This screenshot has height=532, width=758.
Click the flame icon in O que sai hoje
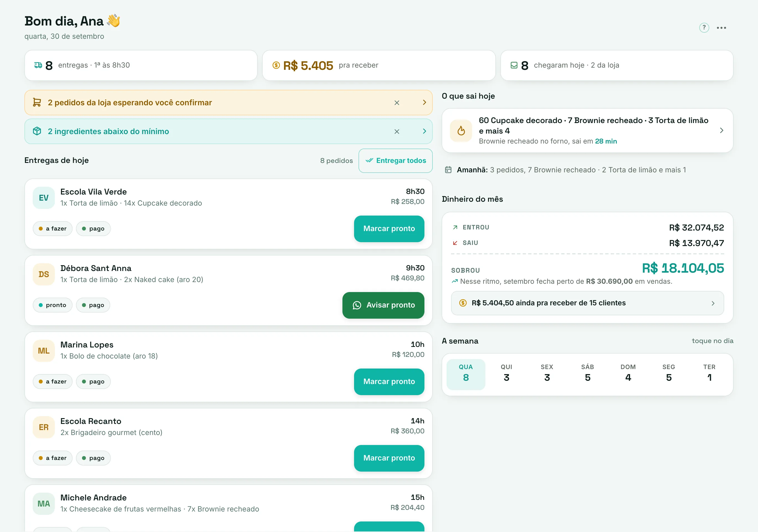pyautogui.click(x=461, y=131)
